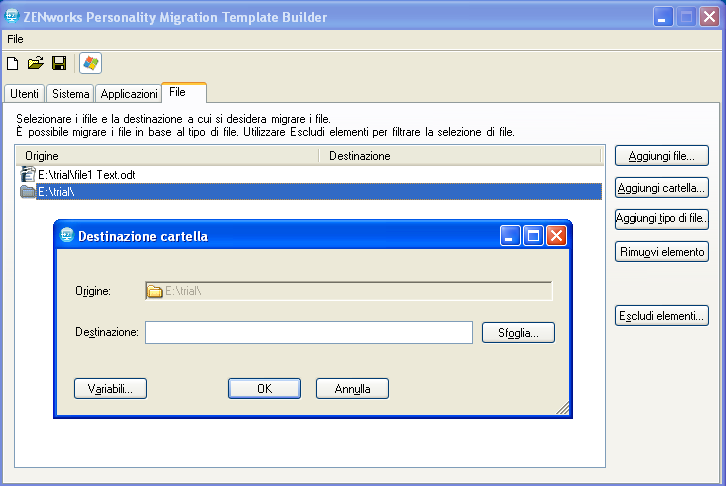Minimize the ZENworks main window
The image size is (726, 486).
(x=663, y=17)
